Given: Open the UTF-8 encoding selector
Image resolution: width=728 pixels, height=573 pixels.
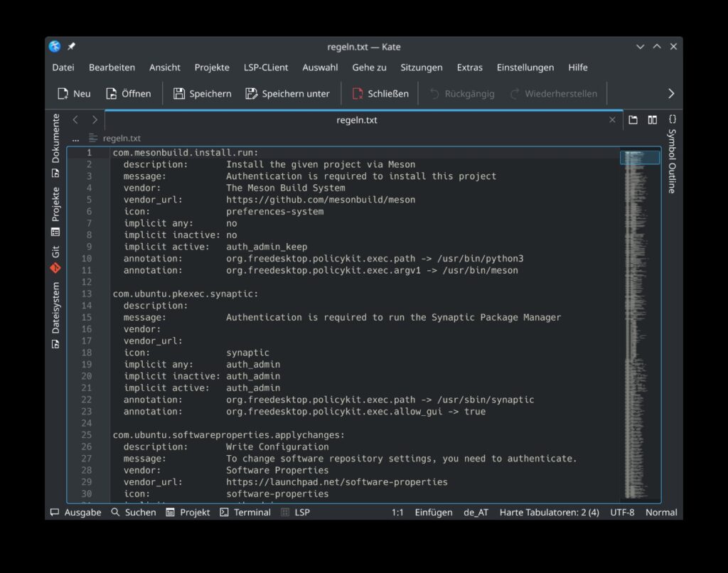Looking at the screenshot, I should point(622,512).
